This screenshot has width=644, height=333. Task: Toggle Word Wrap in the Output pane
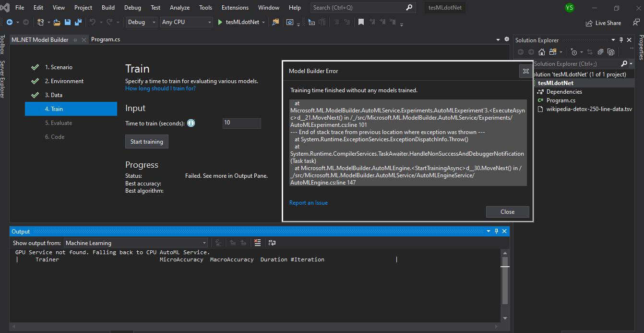[x=272, y=243]
